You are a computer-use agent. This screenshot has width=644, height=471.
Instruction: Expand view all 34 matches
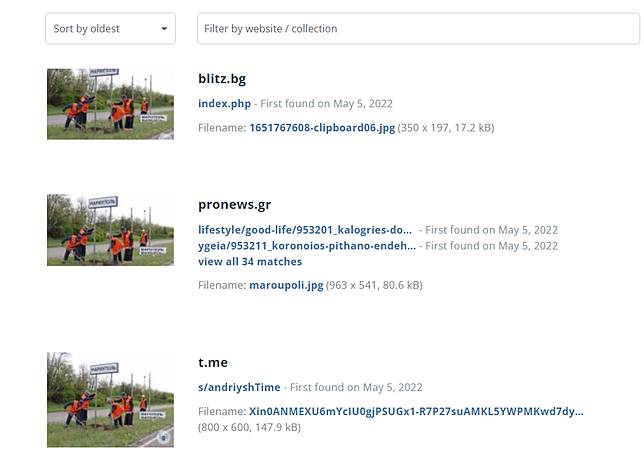pos(250,262)
